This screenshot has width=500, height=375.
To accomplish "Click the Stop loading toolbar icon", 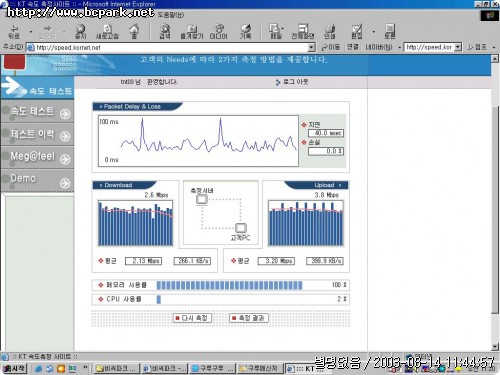I will (x=80, y=29).
